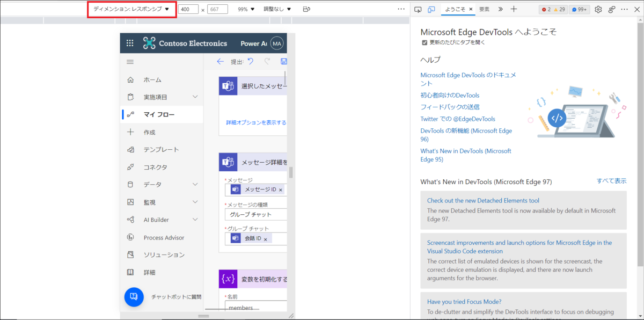The height and width of the screenshot is (320, 644).
Task: Open Twitter での @EdgeDevTools link
Action: point(458,119)
